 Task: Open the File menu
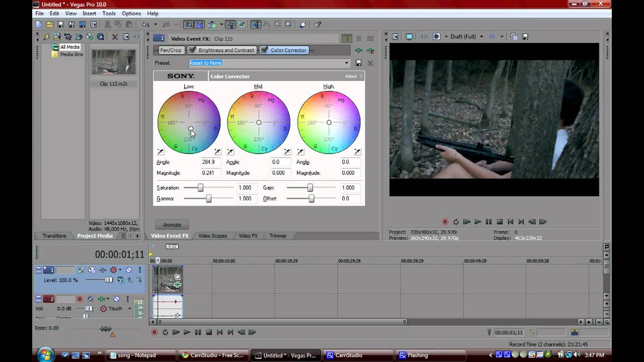pos(39,14)
